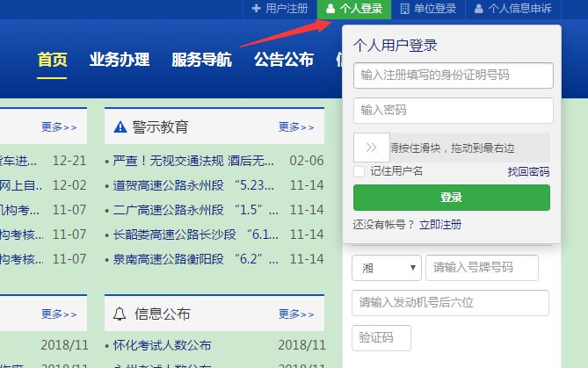Open article 严查！无视交通法规 酒后无...
Screen dimensions: 588x368
[193, 161]
